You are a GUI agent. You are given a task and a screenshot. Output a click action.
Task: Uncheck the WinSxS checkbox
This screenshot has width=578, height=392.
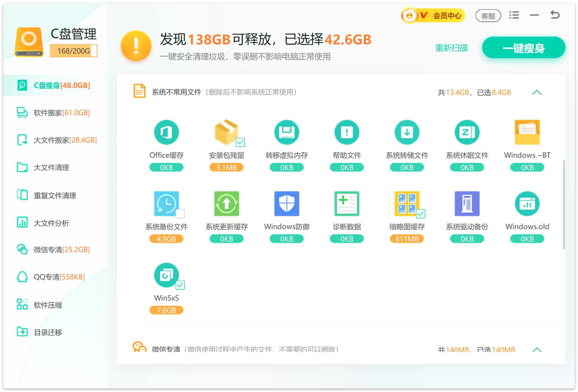[180, 285]
